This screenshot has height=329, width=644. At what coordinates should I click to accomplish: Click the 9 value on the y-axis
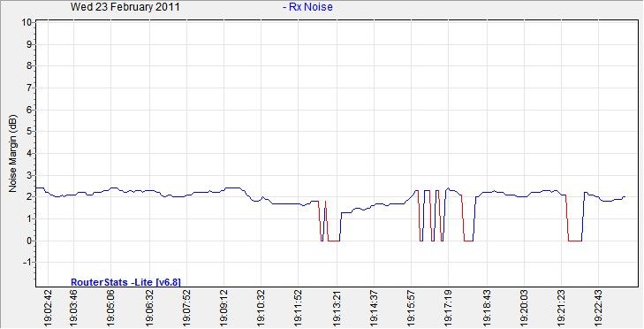pyautogui.click(x=29, y=44)
